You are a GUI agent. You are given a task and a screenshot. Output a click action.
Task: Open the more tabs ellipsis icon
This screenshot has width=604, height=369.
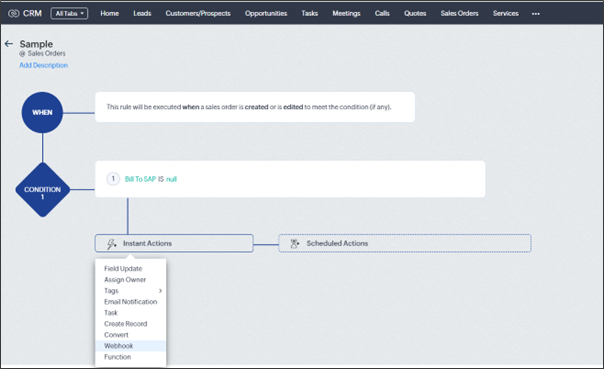[x=535, y=13]
